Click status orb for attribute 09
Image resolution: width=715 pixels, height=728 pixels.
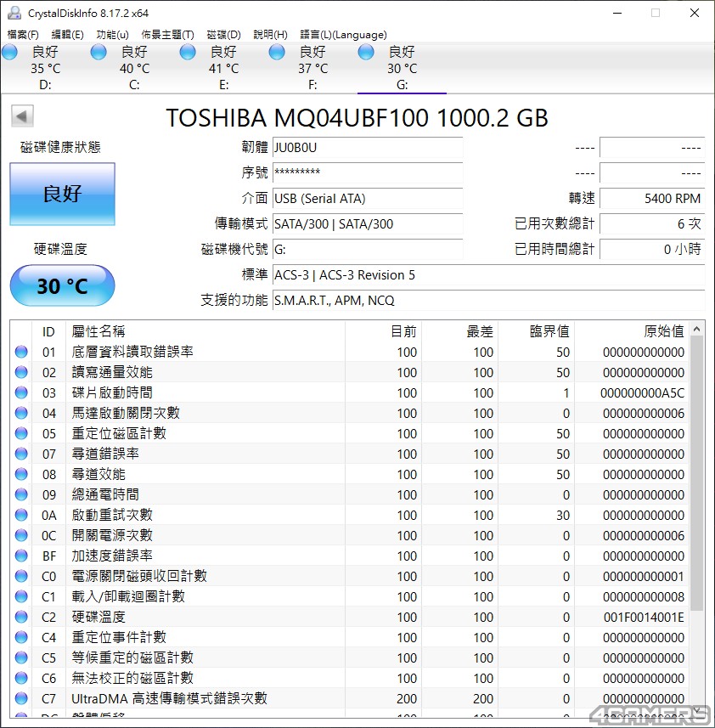tap(21, 495)
